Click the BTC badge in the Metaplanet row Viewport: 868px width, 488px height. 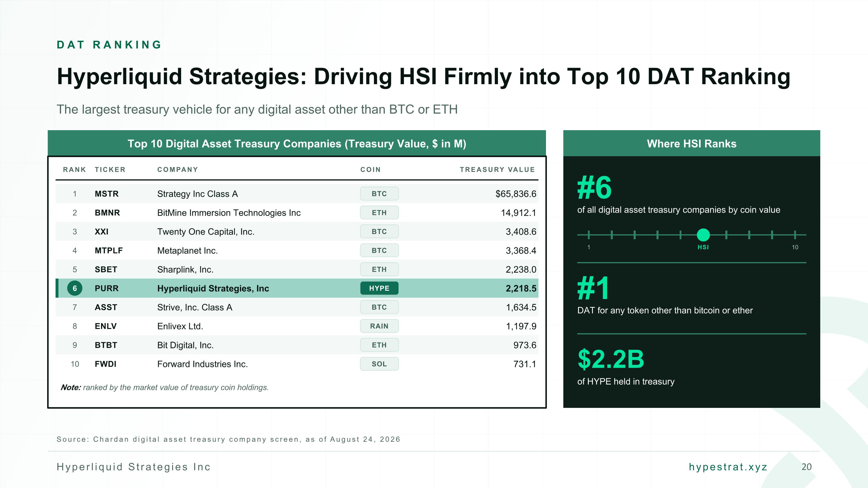point(379,250)
